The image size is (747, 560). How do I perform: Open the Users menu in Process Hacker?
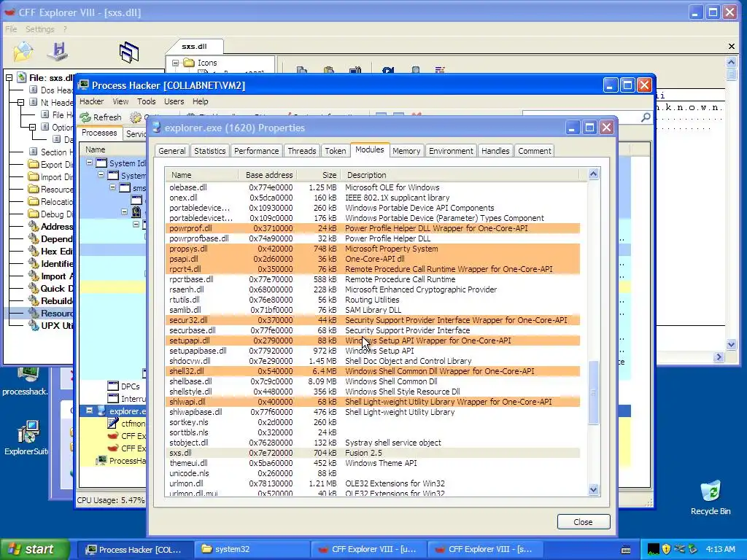coord(174,101)
